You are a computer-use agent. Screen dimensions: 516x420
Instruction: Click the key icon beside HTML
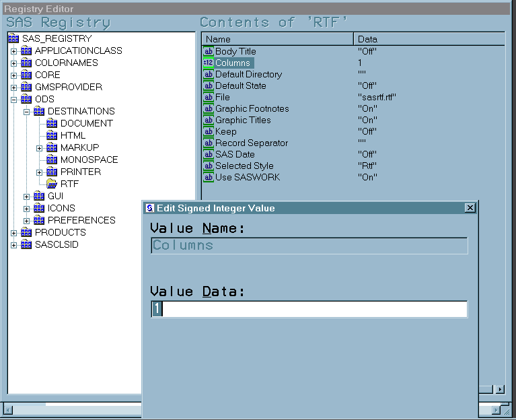tap(52, 135)
